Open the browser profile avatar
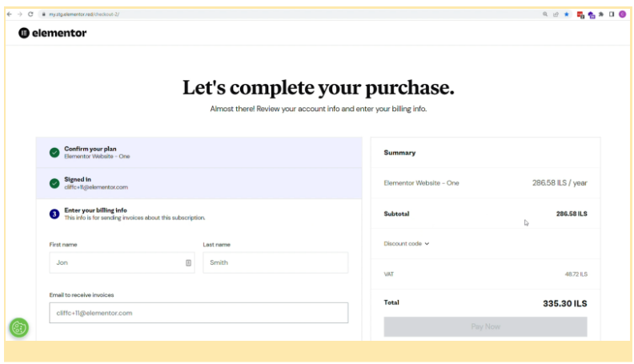 [x=622, y=14]
